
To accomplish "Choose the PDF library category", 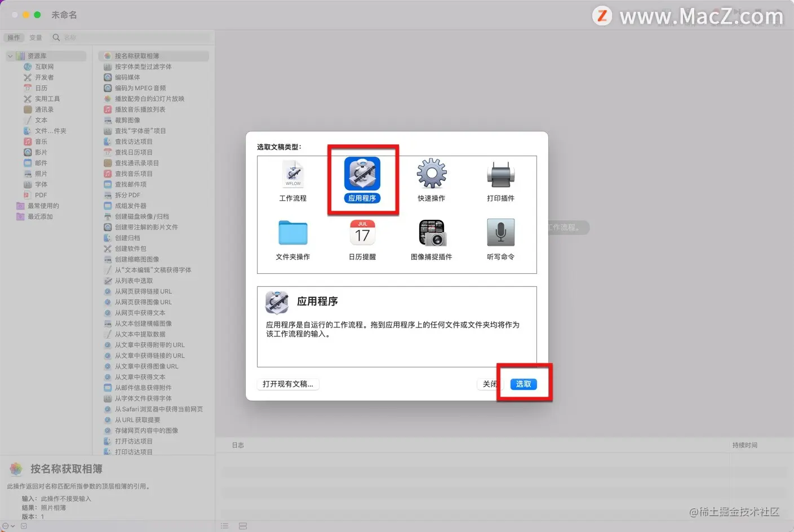I will [x=41, y=195].
